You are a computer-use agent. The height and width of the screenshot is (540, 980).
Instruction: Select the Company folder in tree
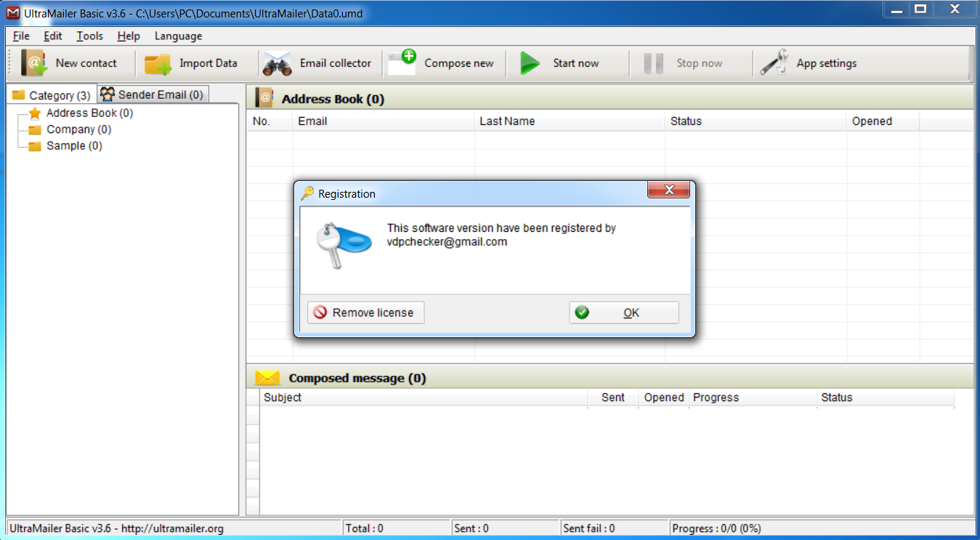click(x=78, y=129)
